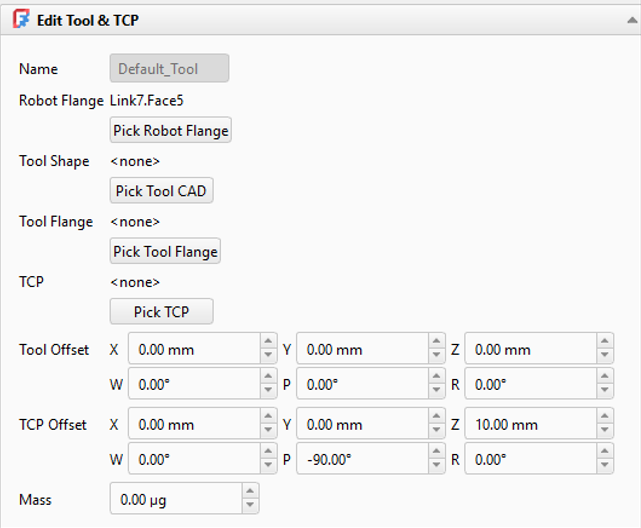Increase Tool Offset P with up arrow

(x=436, y=376)
